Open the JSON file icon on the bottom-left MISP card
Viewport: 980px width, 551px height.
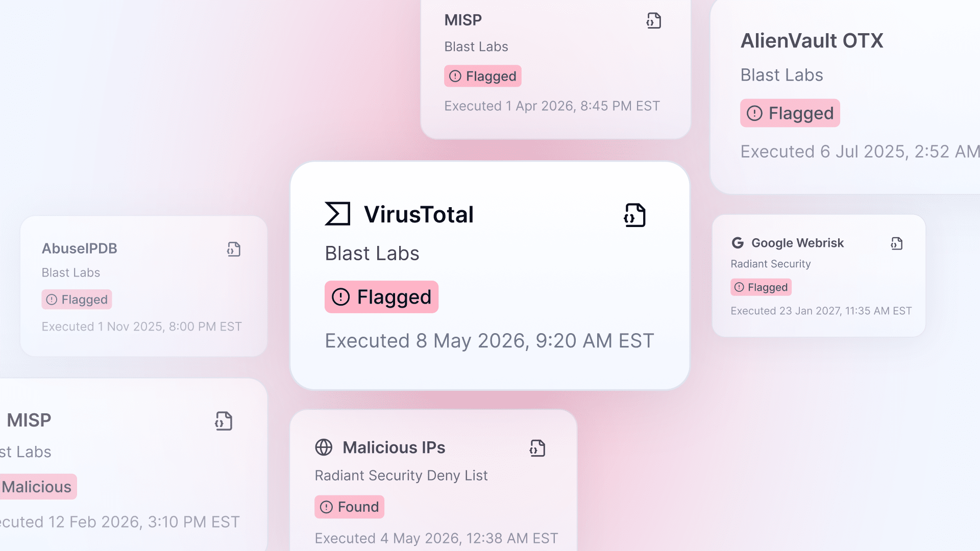pyautogui.click(x=224, y=421)
